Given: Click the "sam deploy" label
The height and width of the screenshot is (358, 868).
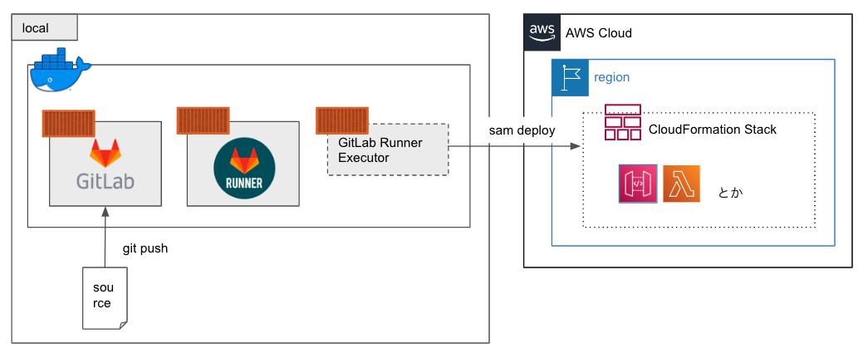Looking at the screenshot, I should point(522,130).
